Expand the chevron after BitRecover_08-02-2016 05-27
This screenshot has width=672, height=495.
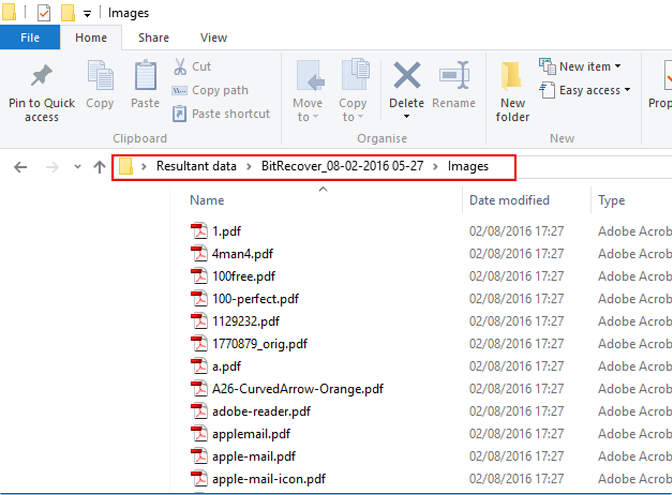[435, 166]
